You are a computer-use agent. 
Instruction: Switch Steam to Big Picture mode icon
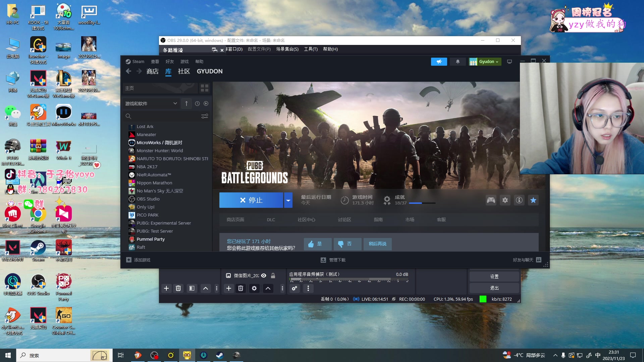point(509,62)
